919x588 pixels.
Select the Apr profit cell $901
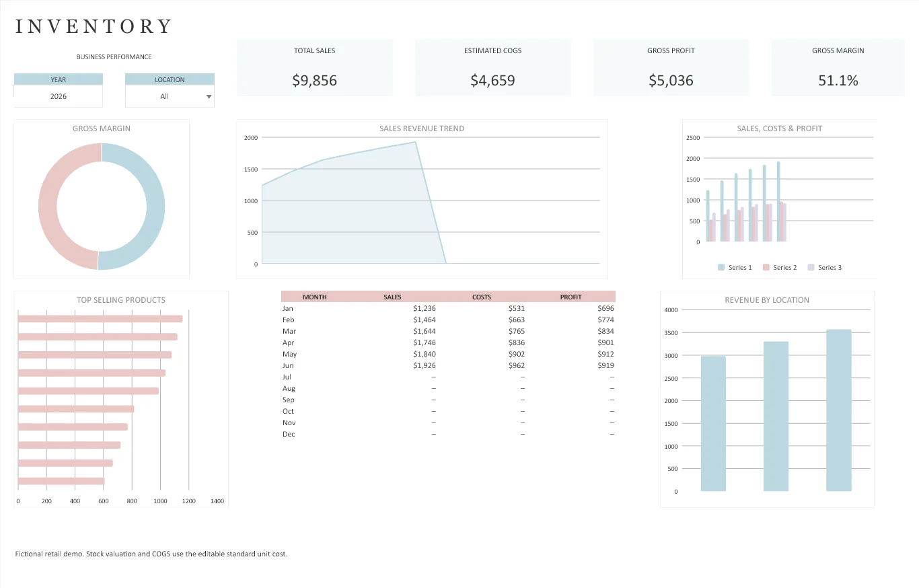pos(605,342)
